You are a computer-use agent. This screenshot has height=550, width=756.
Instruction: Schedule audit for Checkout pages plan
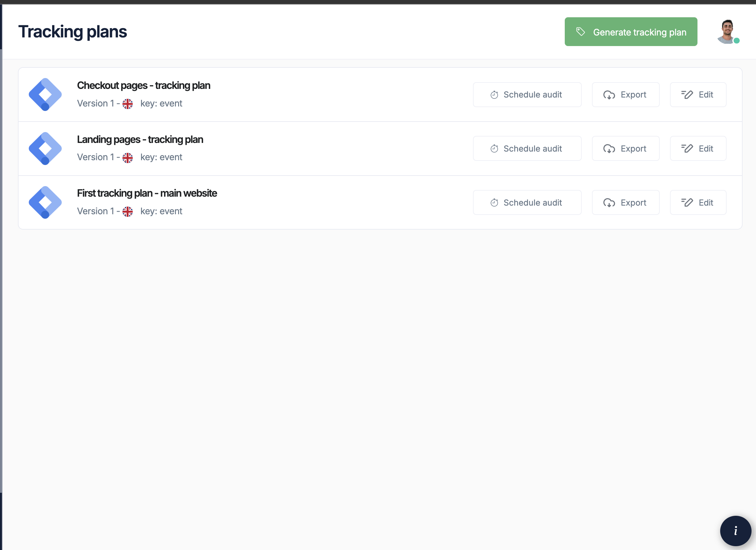click(x=527, y=95)
